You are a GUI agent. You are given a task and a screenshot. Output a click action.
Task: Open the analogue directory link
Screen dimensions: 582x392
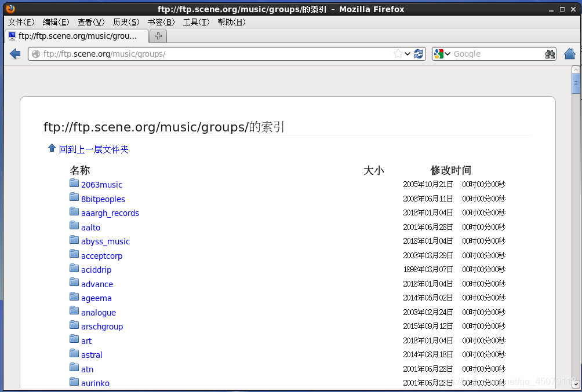(x=99, y=313)
